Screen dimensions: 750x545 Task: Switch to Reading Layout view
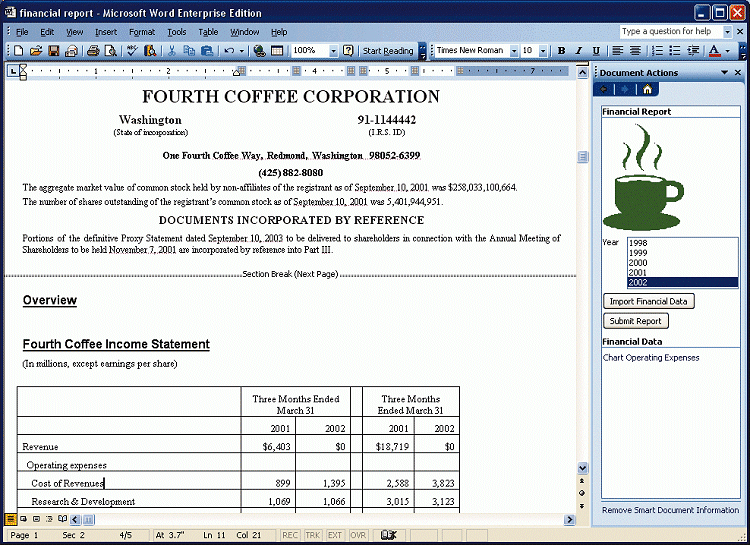62,519
